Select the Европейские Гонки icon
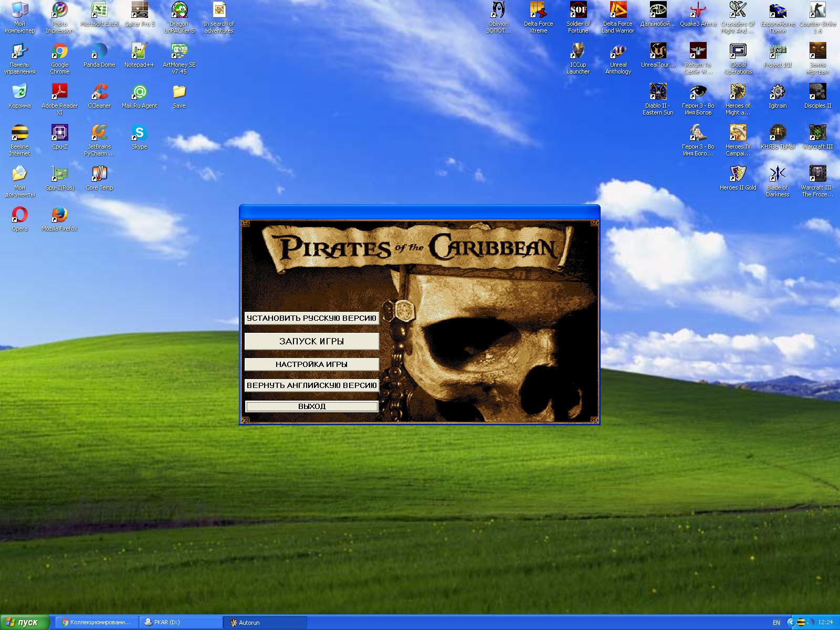 (x=778, y=18)
